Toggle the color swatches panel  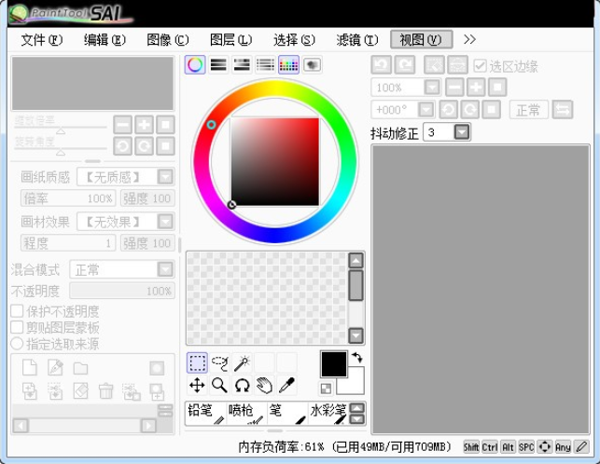(289, 65)
